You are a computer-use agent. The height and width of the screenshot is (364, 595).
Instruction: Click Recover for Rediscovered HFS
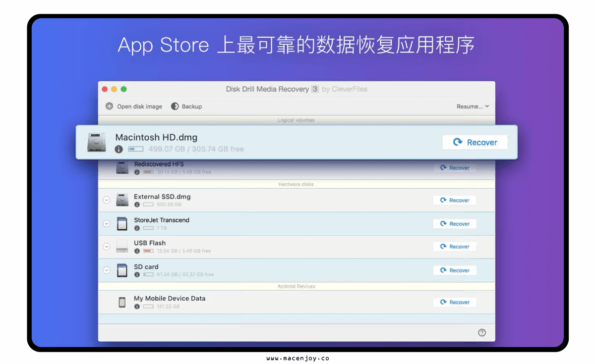click(455, 168)
